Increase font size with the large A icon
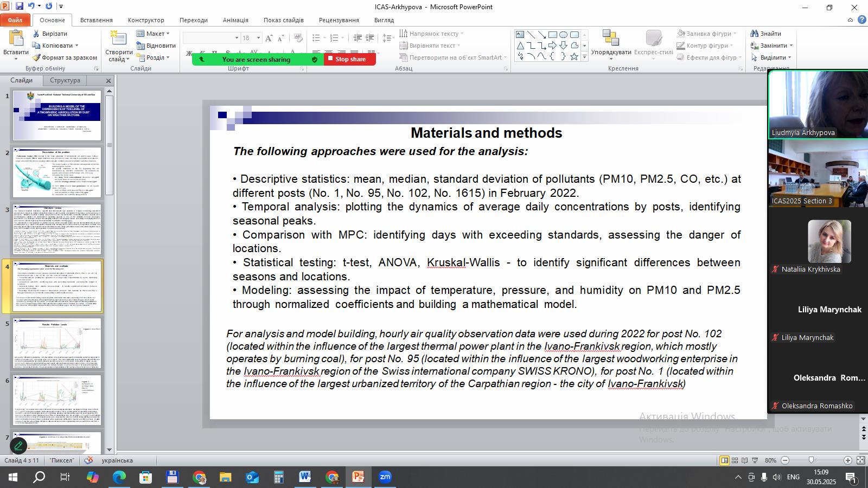Viewport: 868px width, 488px height. [x=270, y=38]
